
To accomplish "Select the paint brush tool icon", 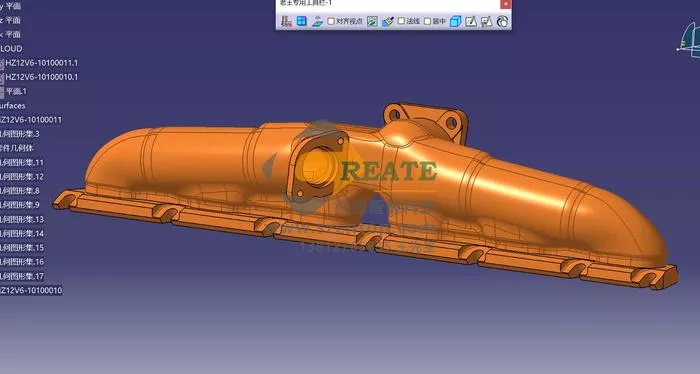I will [388, 21].
